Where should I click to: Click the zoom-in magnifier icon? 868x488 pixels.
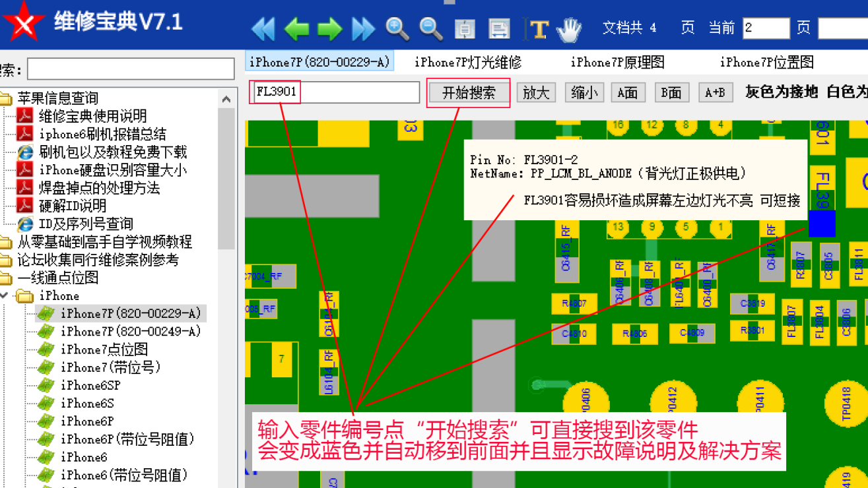pyautogui.click(x=397, y=28)
